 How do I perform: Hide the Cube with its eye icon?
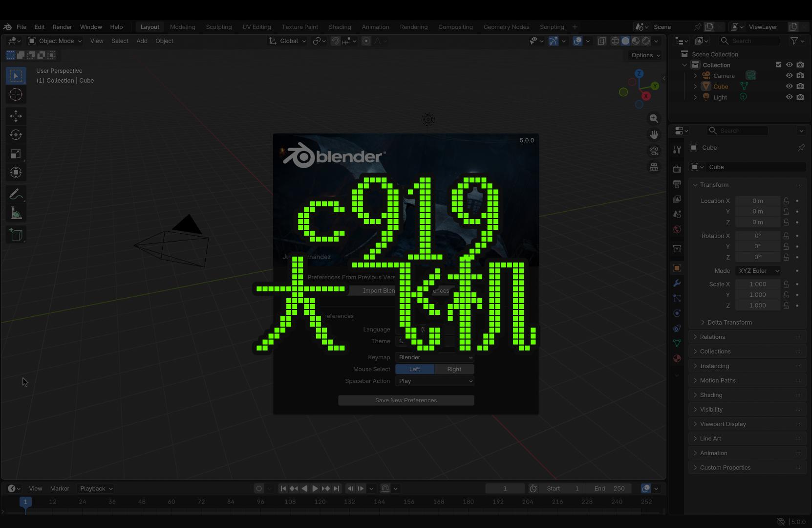tap(789, 87)
